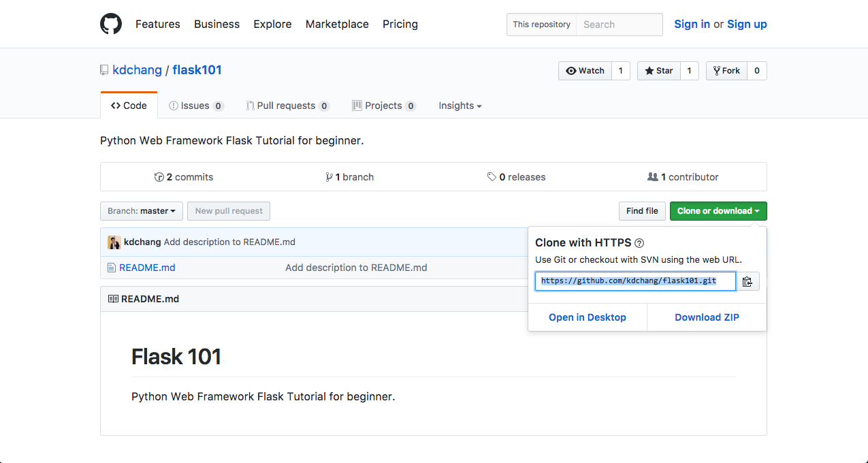Screen dimensions: 868x463
Task: Star the flask101 repository
Action: click(x=658, y=71)
